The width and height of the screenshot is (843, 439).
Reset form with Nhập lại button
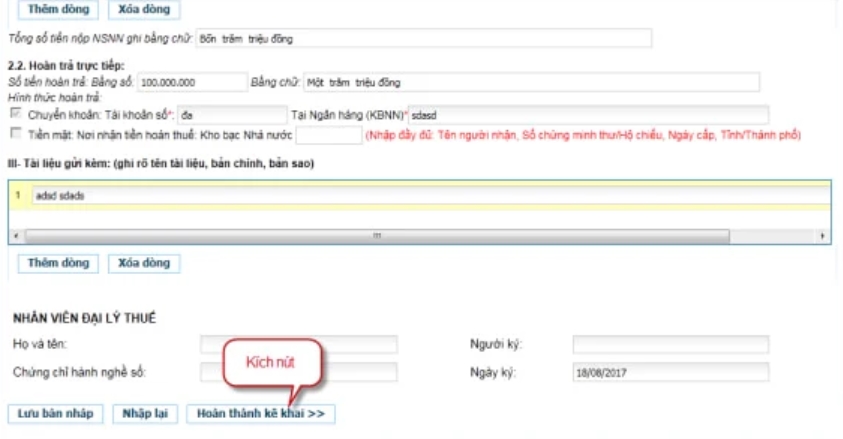pyautogui.click(x=146, y=414)
